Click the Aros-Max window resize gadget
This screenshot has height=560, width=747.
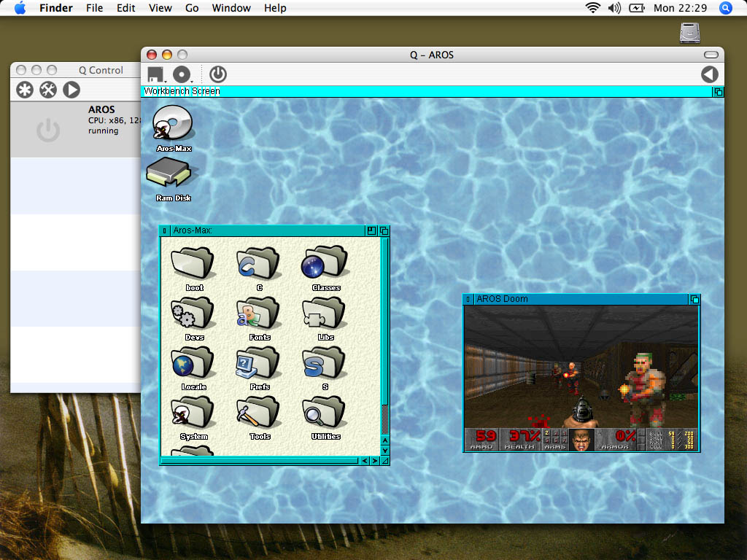[x=385, y=461]
